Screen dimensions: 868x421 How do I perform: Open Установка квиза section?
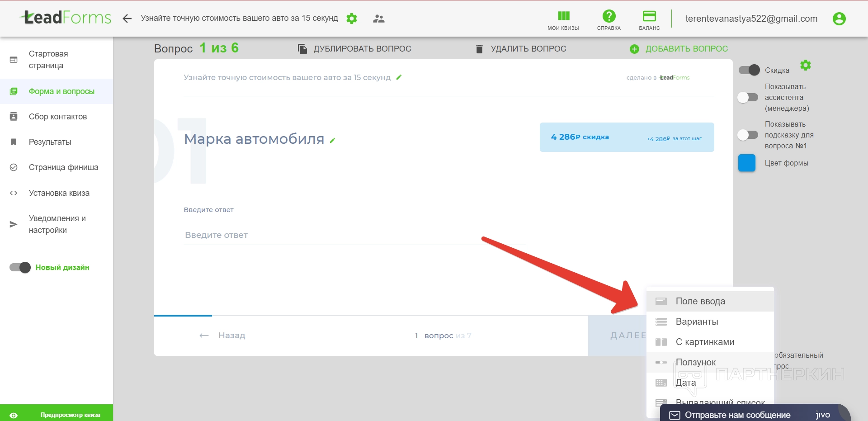[x=57, y=193]
